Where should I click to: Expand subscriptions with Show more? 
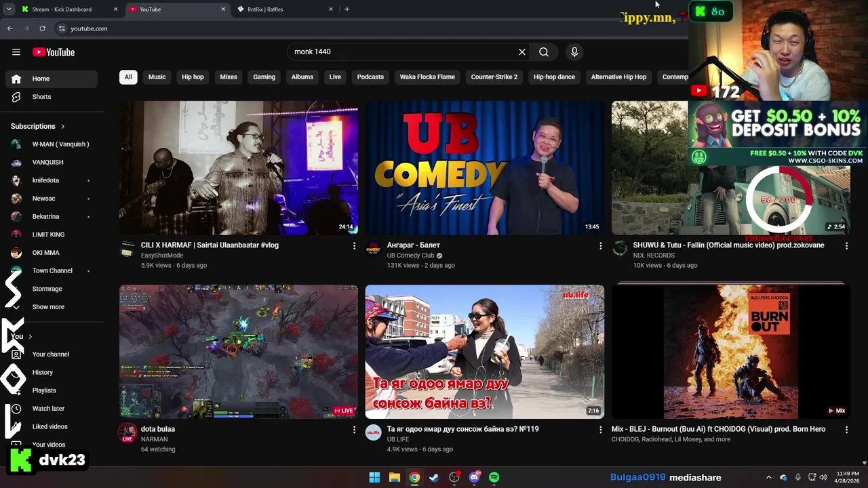point(52,307)
